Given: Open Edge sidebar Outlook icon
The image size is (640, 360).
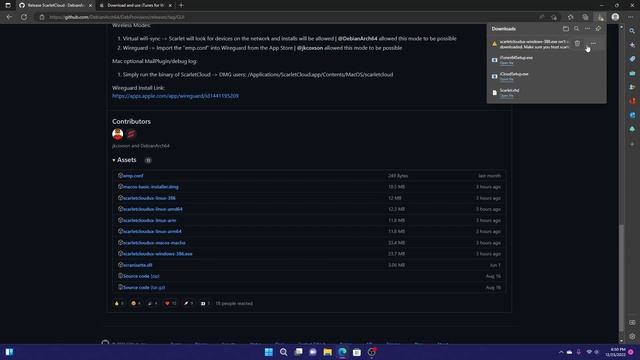Looking at the screenshot, I should tap(632, 115).
